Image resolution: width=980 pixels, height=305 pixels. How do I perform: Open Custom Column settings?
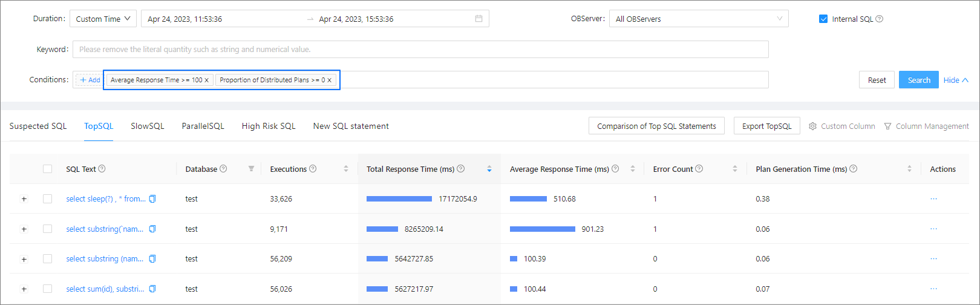pos(842,126)
